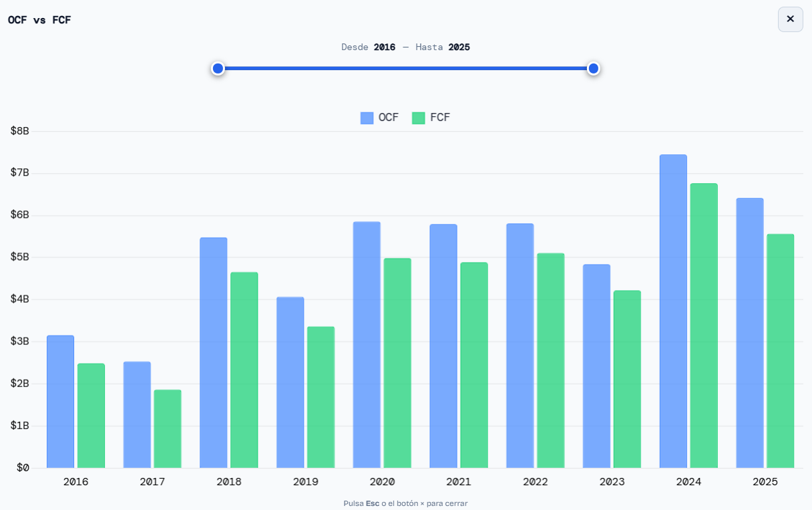This screenshot has height=510, width=812.
Task: Click the $0 y-axis label
Action: (x=23, y=468)
